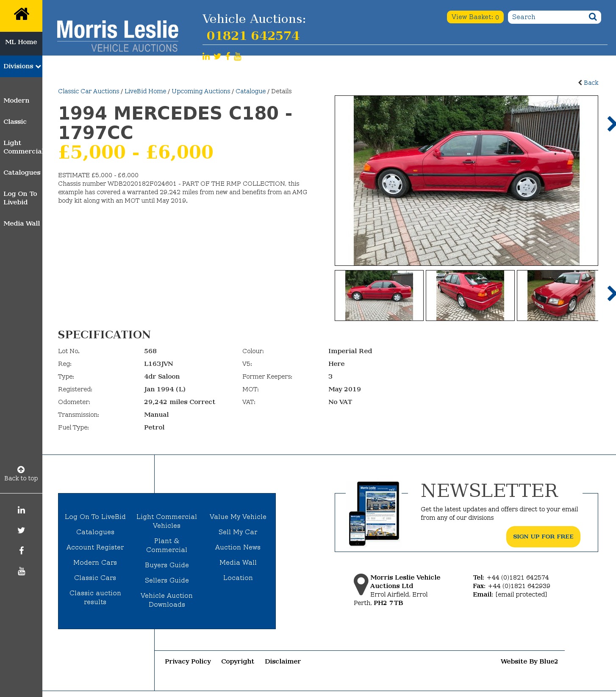616x697 pixels.
Task: Expand the Divisions dropdown
Action: pyautogui.click(x=21, y=66)
